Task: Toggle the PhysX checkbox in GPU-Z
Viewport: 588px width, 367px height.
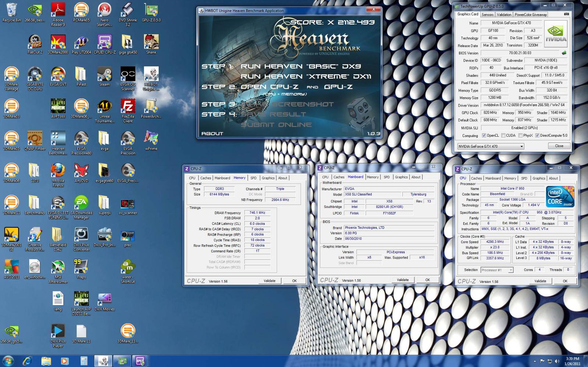Action: (520, 136)
